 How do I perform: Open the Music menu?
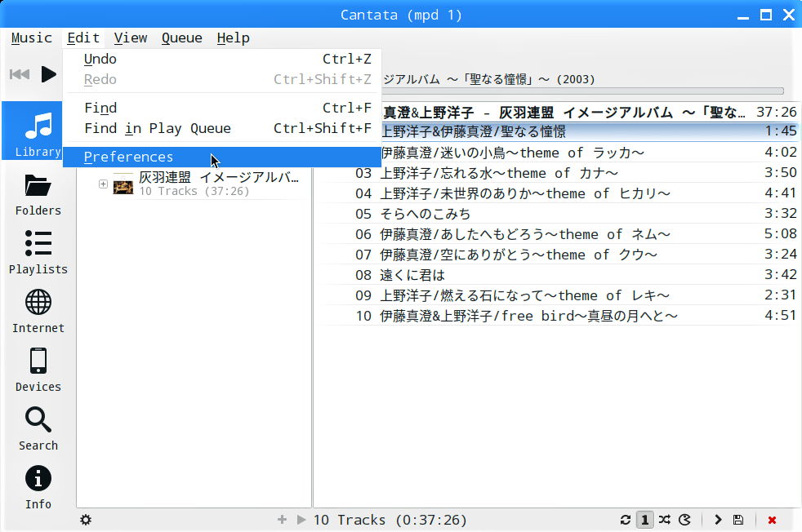coord(32,38)
